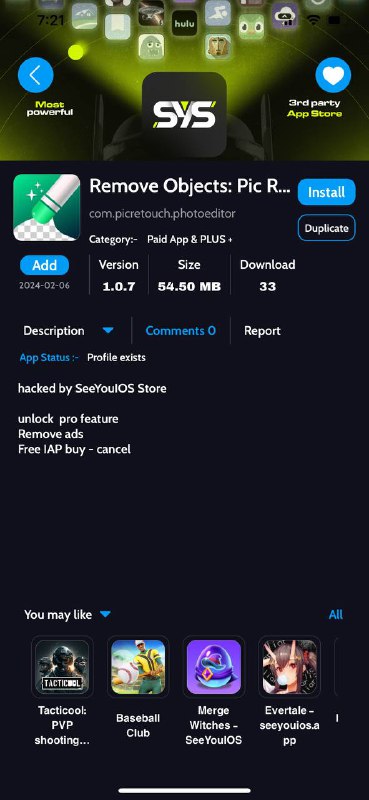Tap the heart favorite icon
Image resolution: width=369 pixels, height=800 pixels.
(333, 76)
